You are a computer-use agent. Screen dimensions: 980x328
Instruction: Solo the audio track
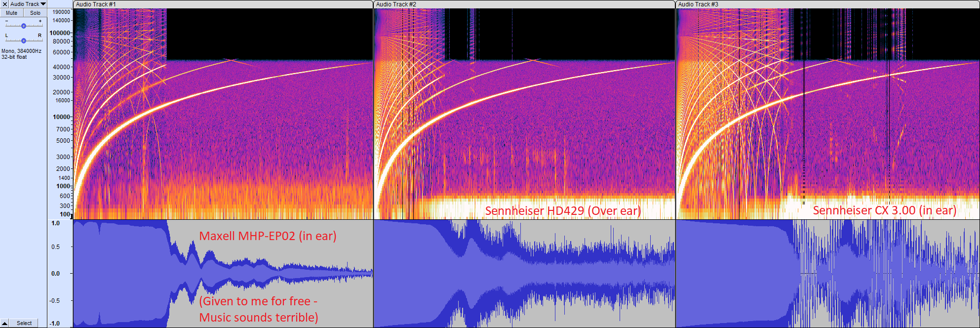coord(35,13)
